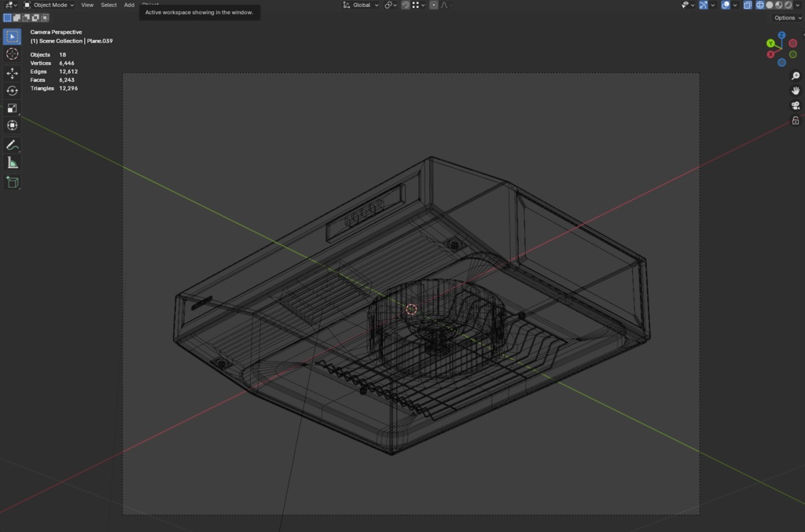Toggle proportional editing
The width and height of the screenshot is (805, 532).
434,6
